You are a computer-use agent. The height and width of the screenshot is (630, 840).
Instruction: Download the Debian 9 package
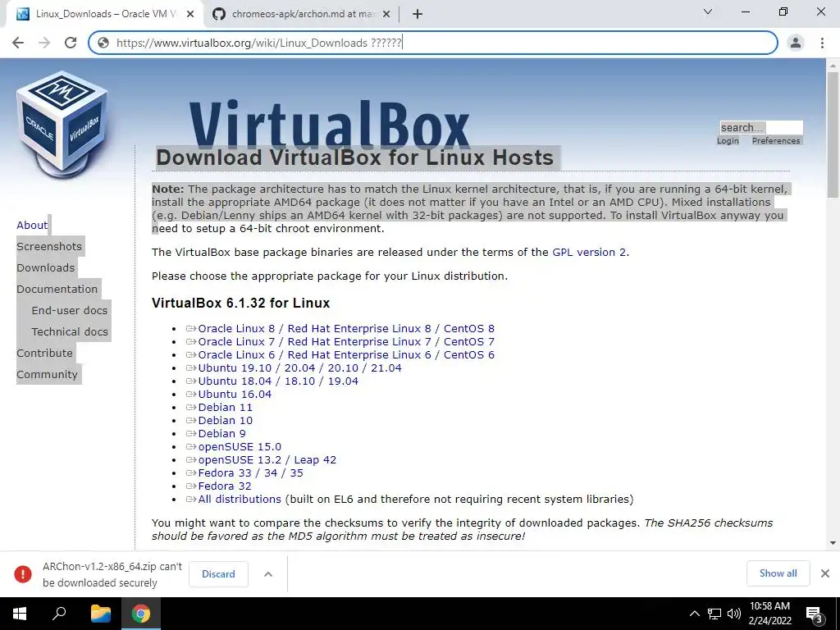point(221,433)
